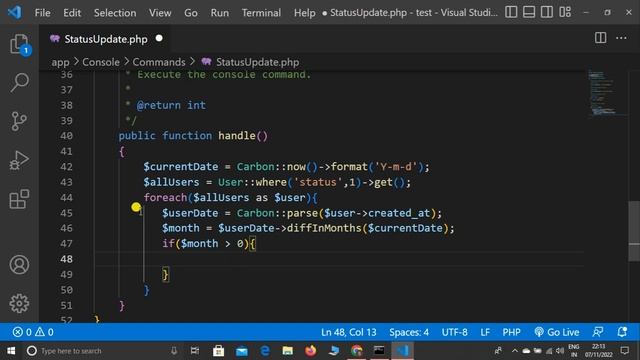This screenshot has height=360, width=640.
Task: Toggle the secondary side bar layout
Action: [547, 12]
